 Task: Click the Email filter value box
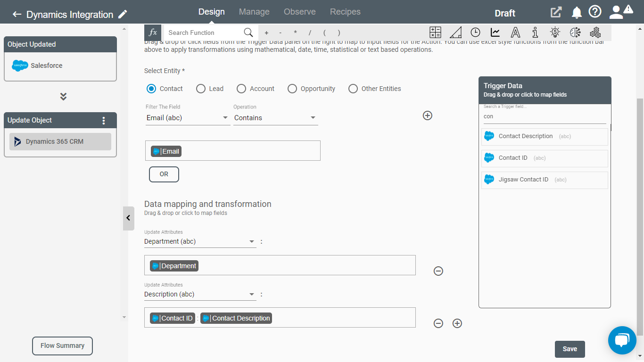[233, 150]
